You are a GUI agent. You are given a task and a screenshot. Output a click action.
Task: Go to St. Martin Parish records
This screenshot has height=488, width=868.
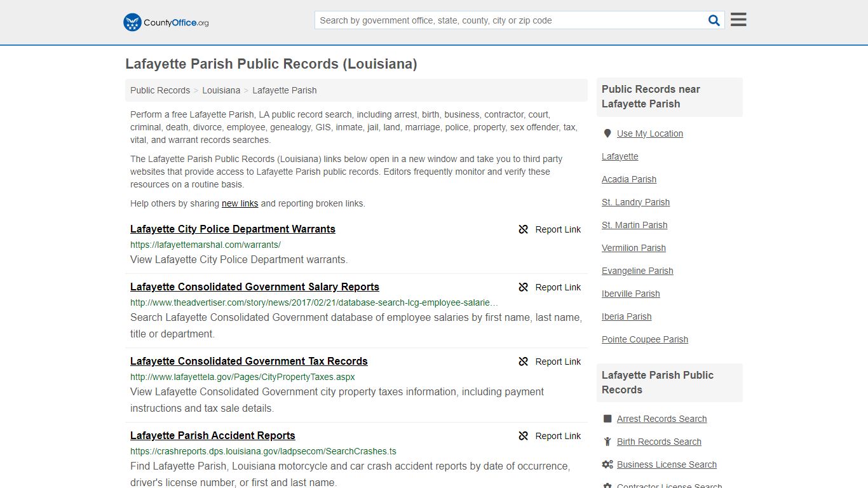(635, 225)
